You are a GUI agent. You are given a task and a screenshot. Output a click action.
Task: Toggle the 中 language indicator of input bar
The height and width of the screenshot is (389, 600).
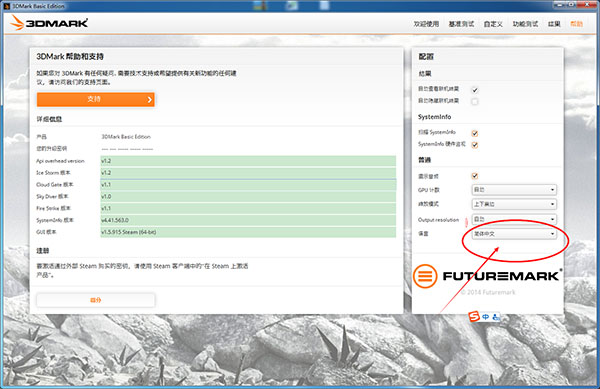coord(486,317)
